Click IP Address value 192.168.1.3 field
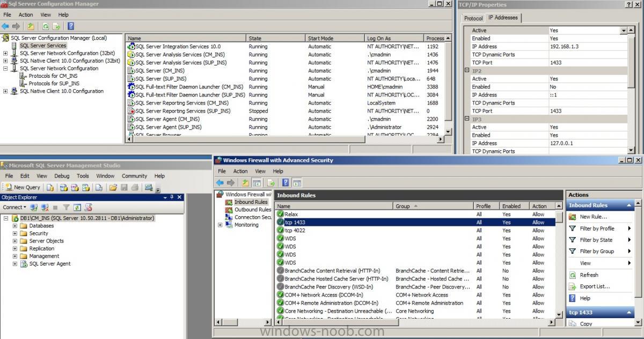The image size is (644, 339). 588,46
